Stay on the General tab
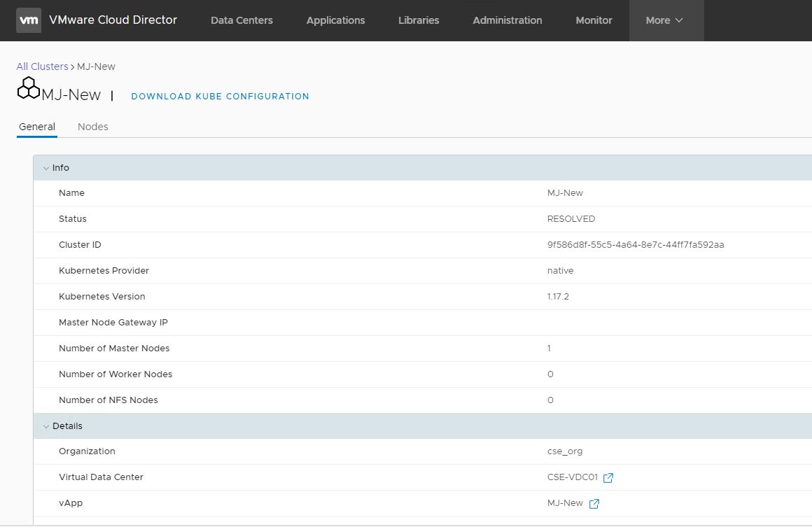812x527 pixels. tap(36, 127)
